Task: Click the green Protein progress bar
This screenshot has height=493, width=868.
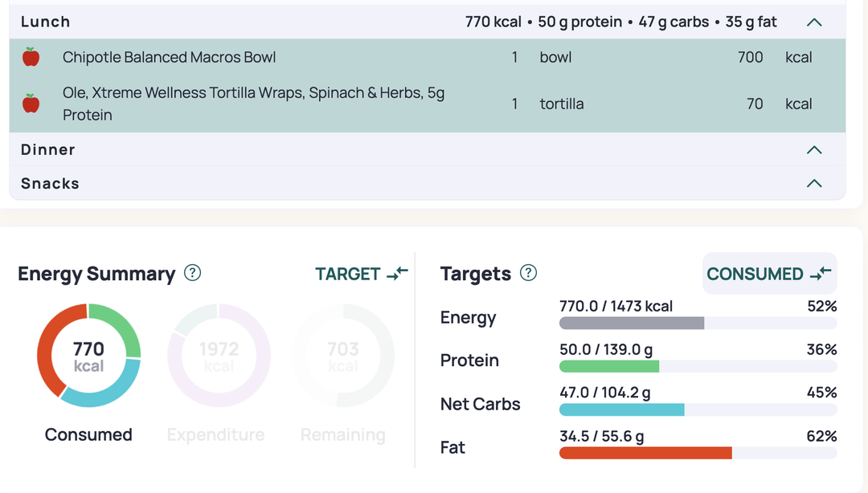Action: pyautogui.click(x=609, y=366)
